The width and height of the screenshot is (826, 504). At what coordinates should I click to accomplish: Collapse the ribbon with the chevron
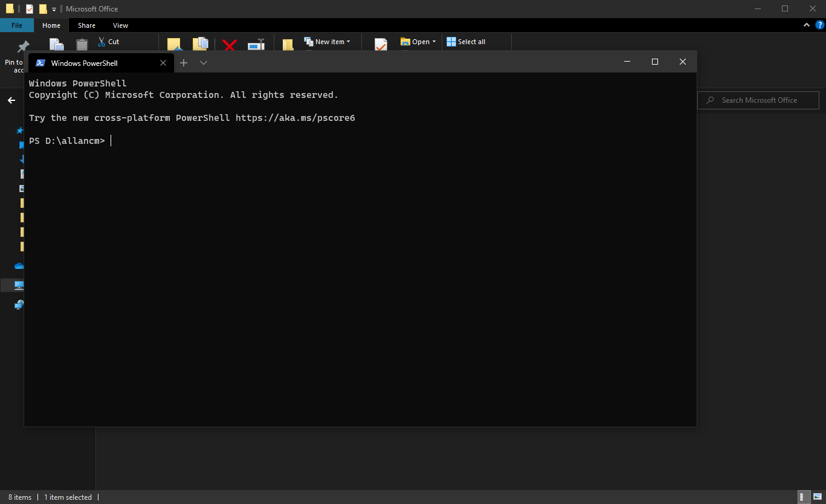(x=807, y=25)
